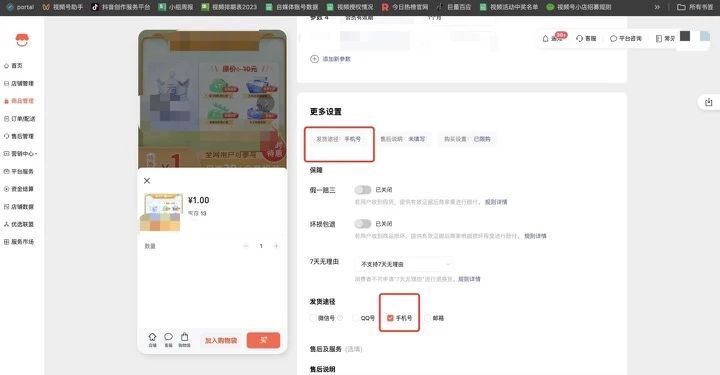
Task: Toggle the 假一赔三 switch
Action: click(x=363, y=190)
